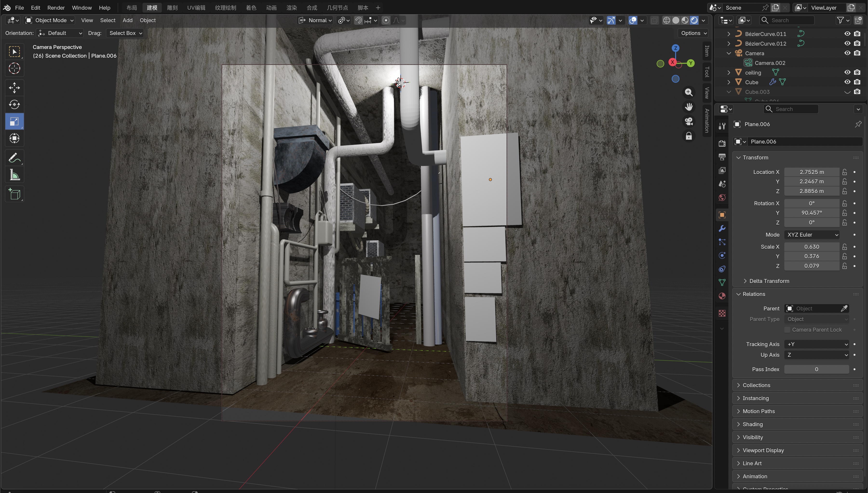Open World properties tab
This screenshot has height=493, width=868.
point(722,198)
